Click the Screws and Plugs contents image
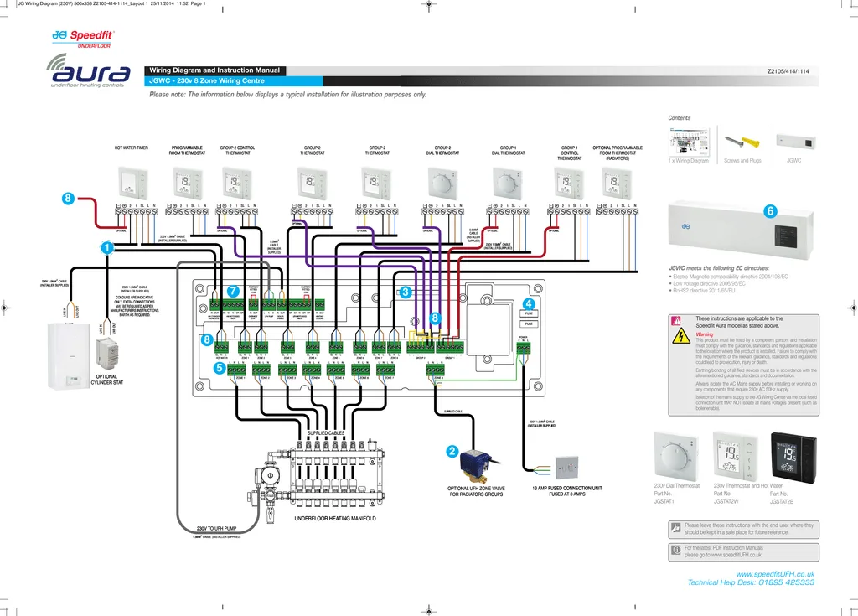858x616 pixels. coord(742,143)
